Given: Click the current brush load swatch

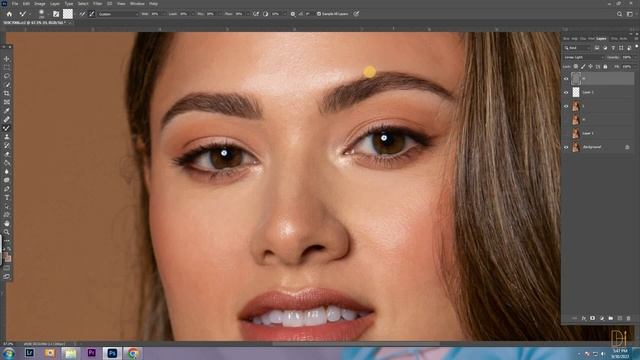Looking at the screenshot, I should (68, 14).
